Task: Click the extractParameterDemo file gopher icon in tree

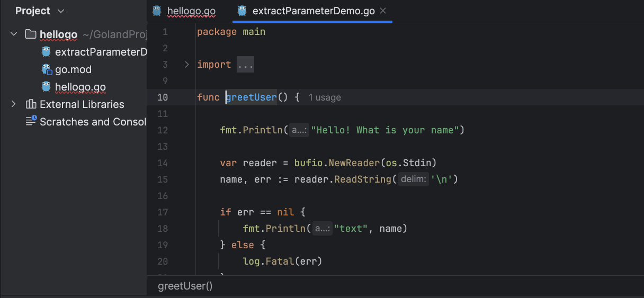Action: (47, 52)
